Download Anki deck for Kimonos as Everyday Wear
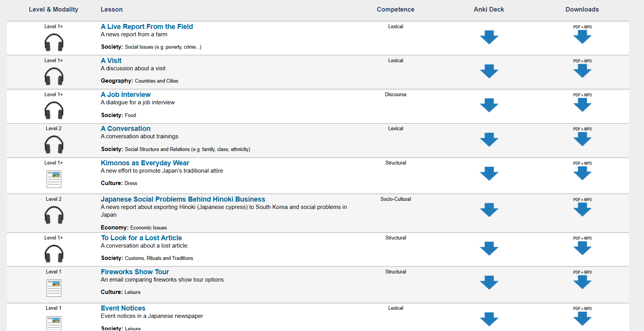644x331 pixels. point(489,174)
